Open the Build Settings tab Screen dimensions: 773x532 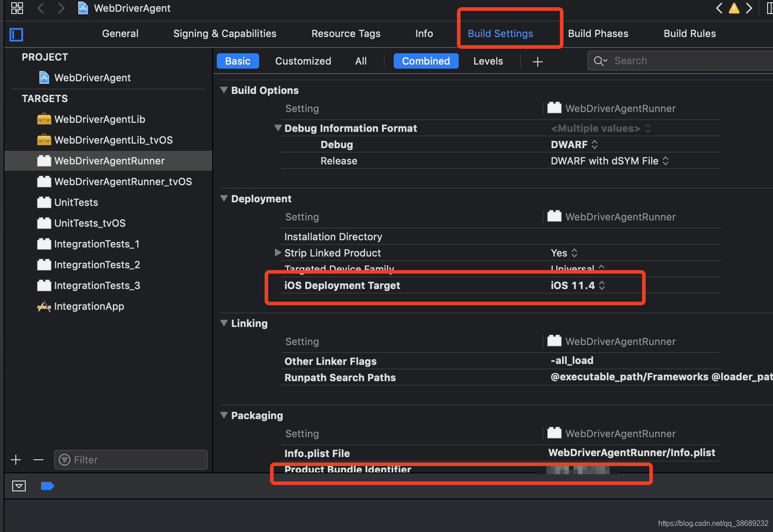click(x=500, y=33)
